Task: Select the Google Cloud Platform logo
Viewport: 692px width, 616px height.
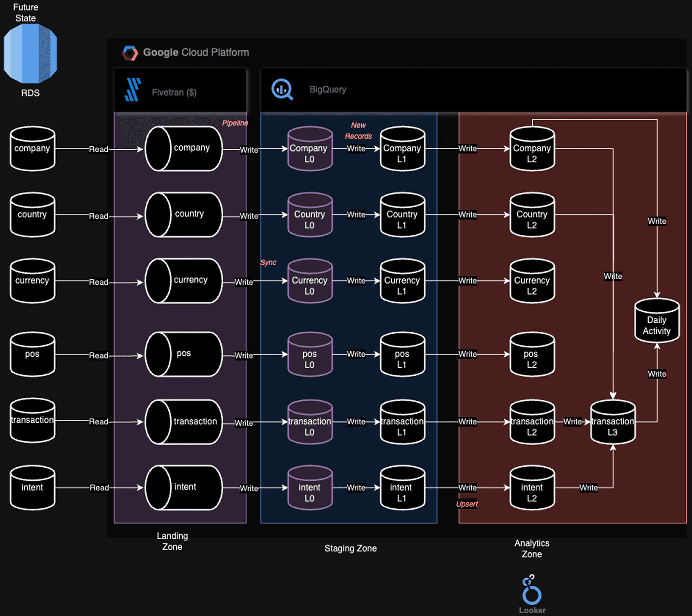Action: click(x=130, y=53)
